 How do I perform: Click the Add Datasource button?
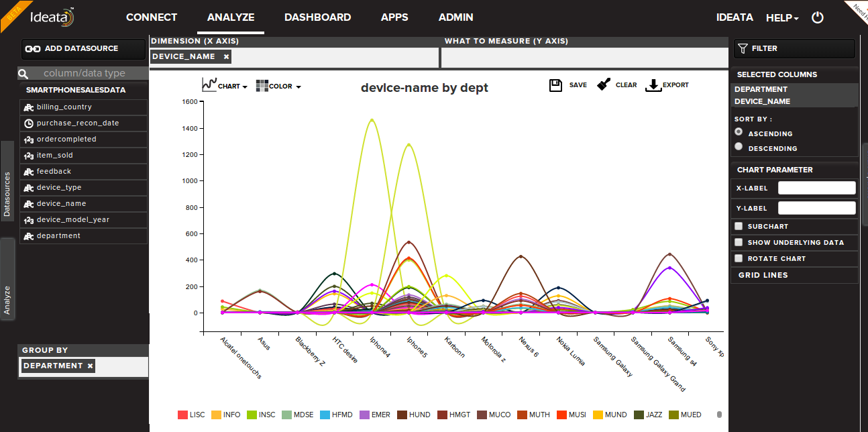click(83, 49)
